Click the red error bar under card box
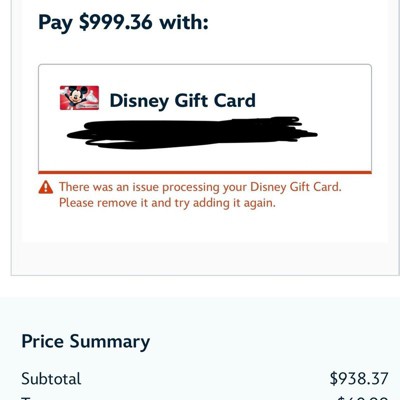 point(205,172)
